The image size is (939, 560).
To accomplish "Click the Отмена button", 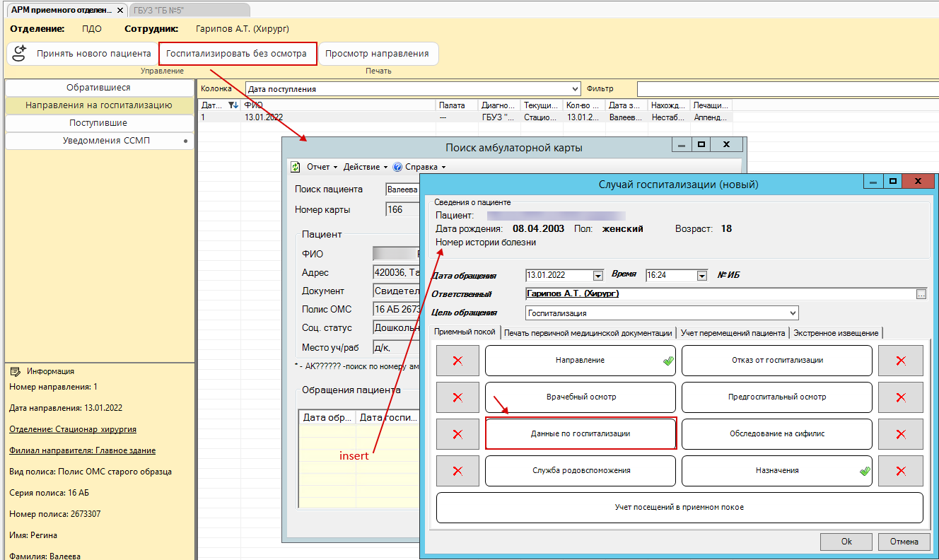I will 904,542.
